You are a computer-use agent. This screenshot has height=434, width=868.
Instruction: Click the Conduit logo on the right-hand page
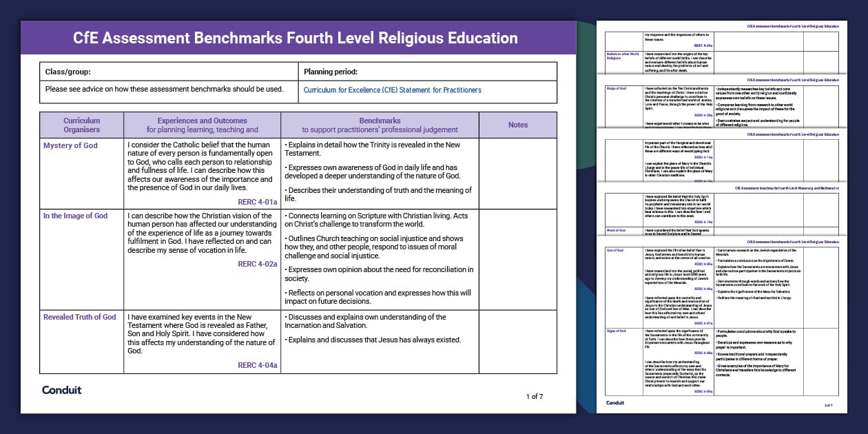click(x=615, y=403)
